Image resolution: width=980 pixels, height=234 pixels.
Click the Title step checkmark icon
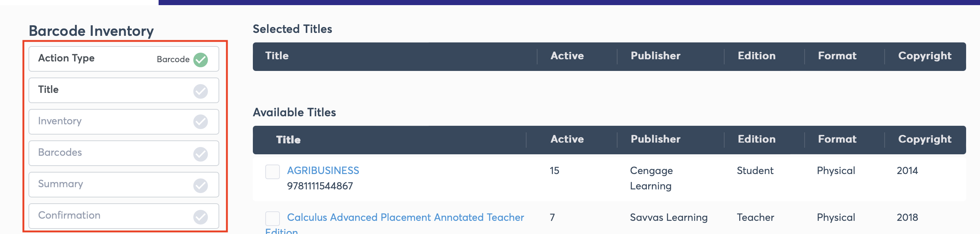coord(201,91)
